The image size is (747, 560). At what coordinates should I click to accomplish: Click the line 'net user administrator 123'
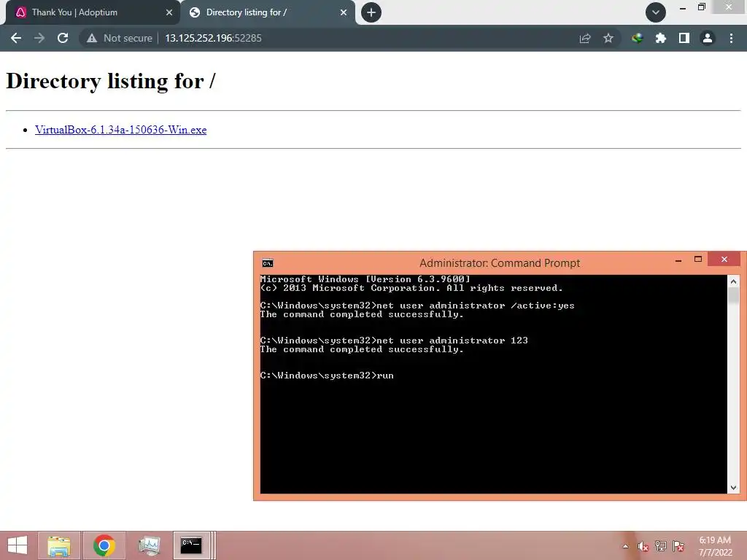[x=452, y=341]
